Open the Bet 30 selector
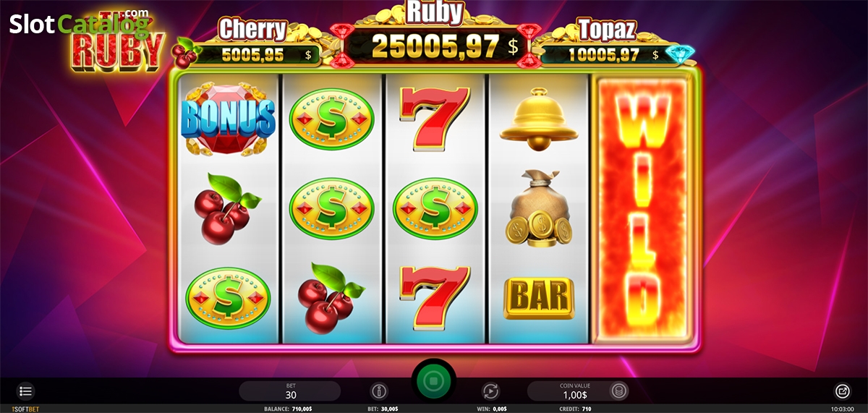 [x=289, y=391]
